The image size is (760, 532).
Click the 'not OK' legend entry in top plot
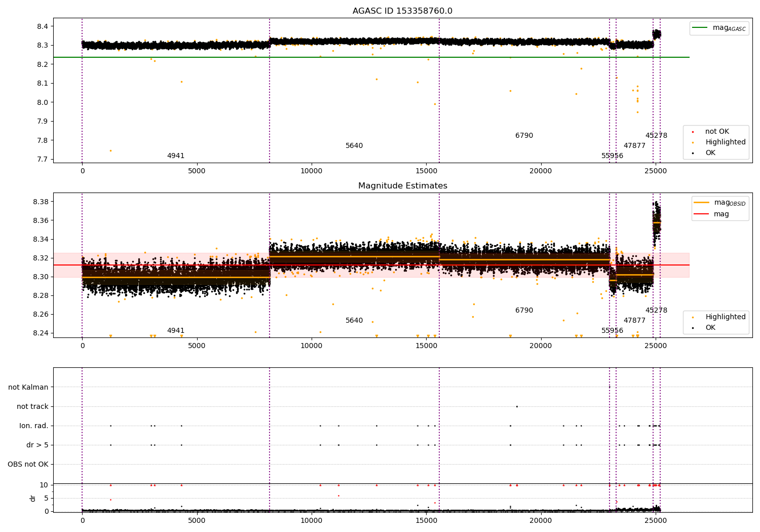point(717,132)
